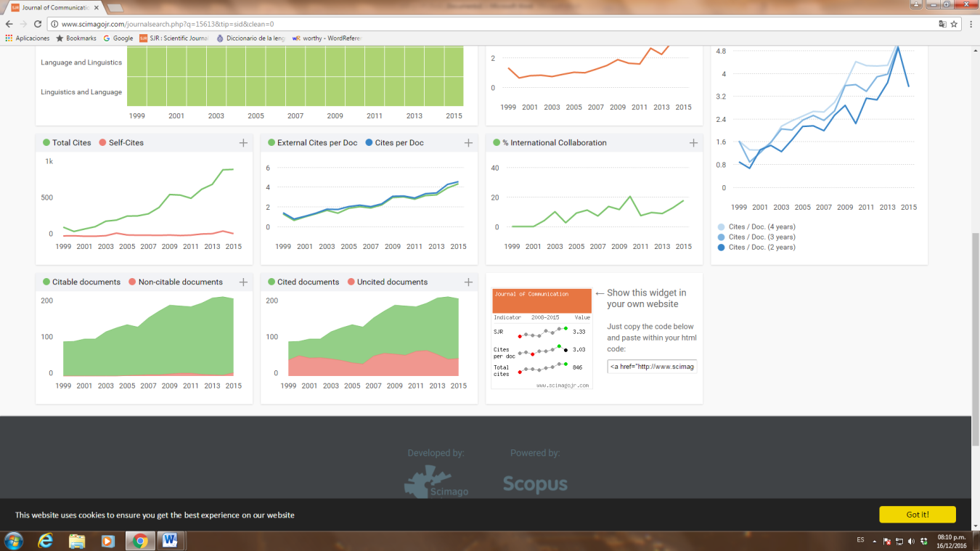Launch Internet Explorer from the taskbar
The height and width of the screenshot is (551, 980).
point(46,541)
